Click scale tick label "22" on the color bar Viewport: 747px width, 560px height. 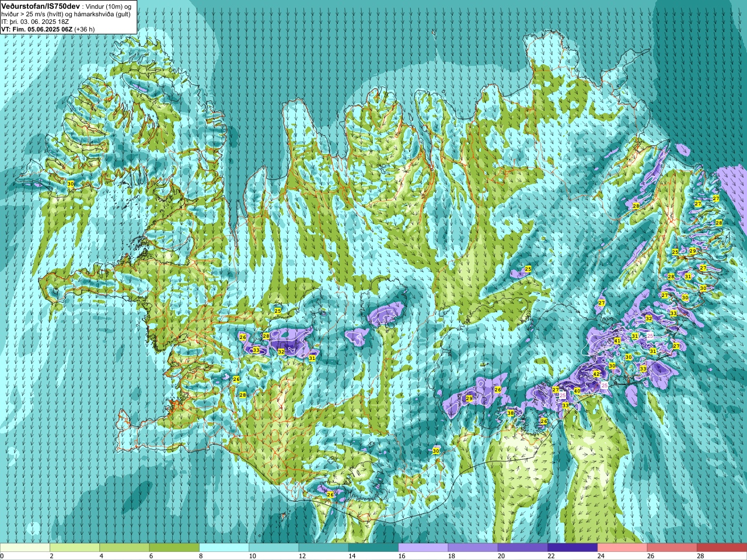coord(551,556)
